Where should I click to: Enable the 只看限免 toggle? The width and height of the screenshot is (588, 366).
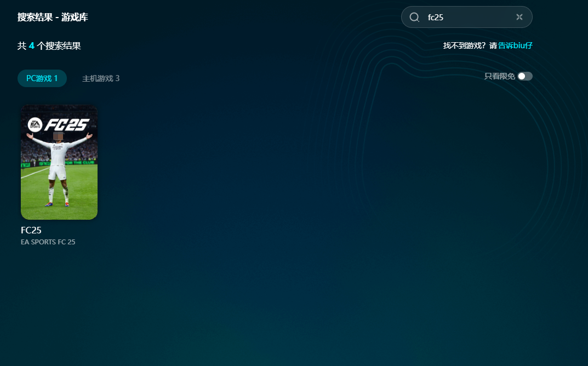[x=524, y=76]
